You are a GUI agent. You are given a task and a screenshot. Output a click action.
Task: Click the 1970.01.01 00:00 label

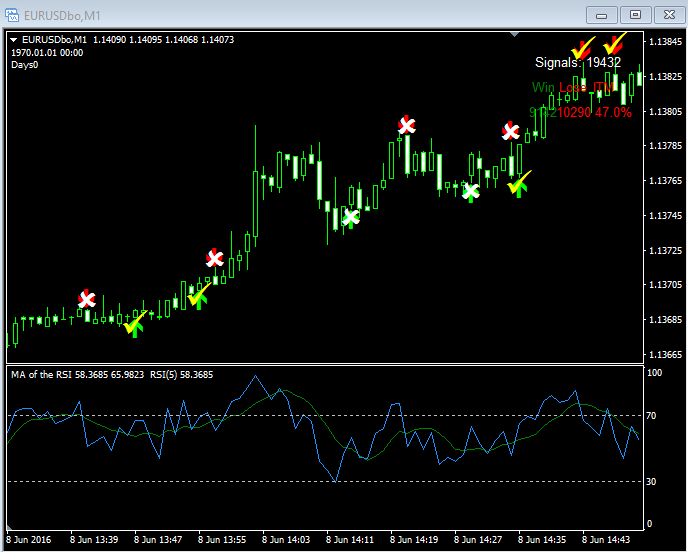click(47, 53)
